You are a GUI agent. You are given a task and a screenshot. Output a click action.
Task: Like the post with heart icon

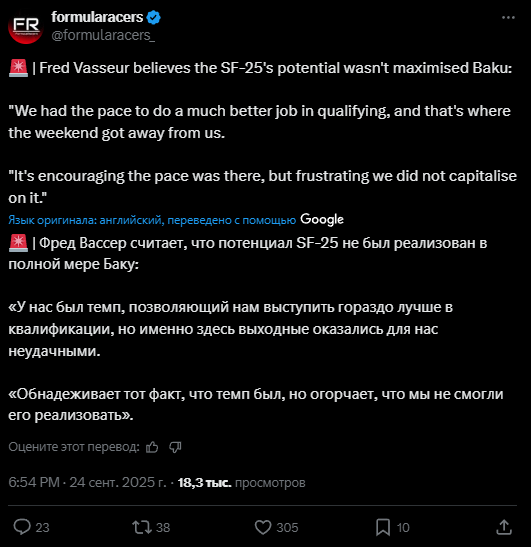[263, 527]
